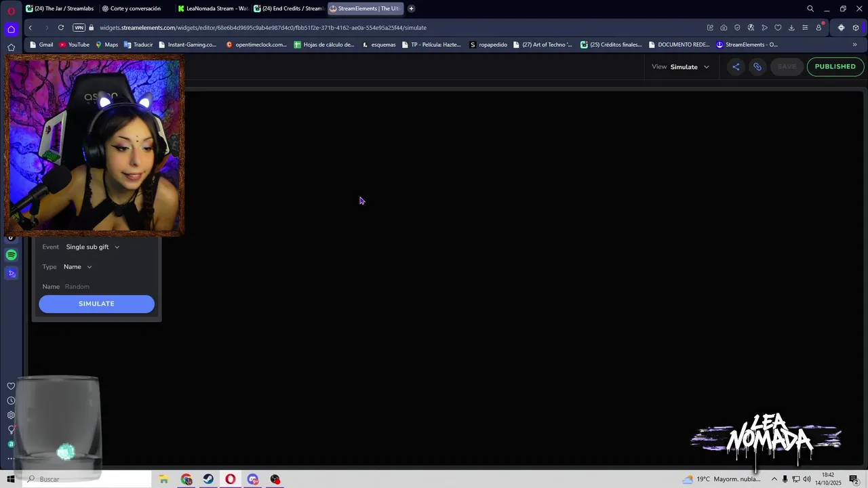The width and height of the screenshot is (868, 488).
Task: Open the Opera sidebar home icon
Action: (x=11, y=29)
